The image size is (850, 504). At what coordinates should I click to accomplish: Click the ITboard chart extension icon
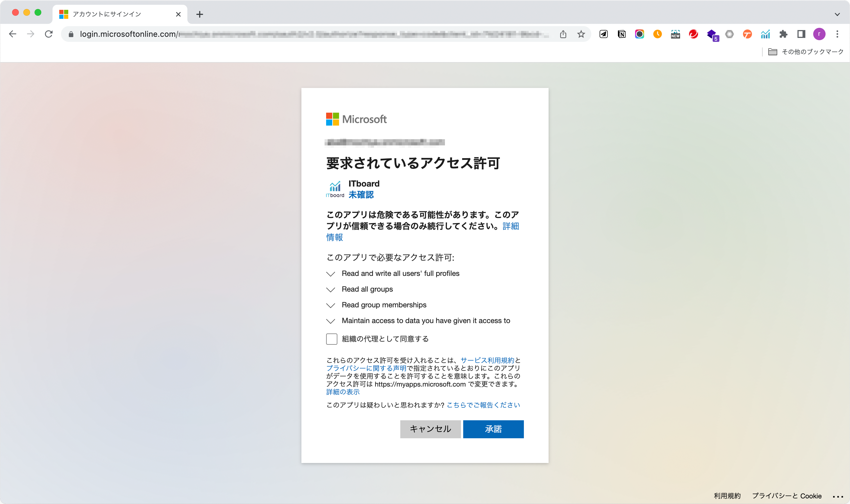click(765, 34)
